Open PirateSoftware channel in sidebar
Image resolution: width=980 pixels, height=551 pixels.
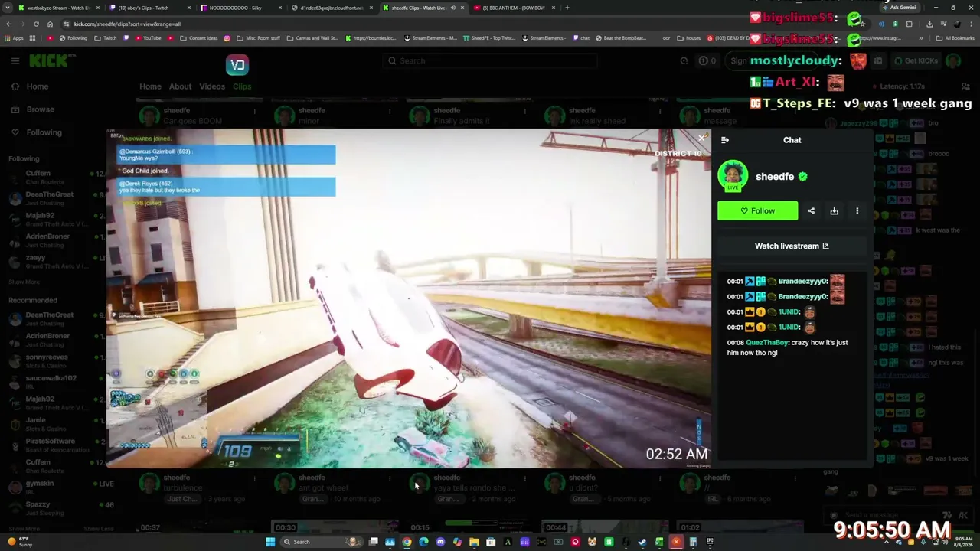[x=51, y=445]
